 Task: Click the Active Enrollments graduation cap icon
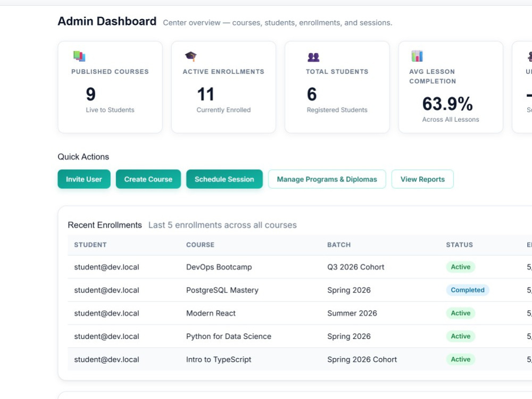click(190, 56)
